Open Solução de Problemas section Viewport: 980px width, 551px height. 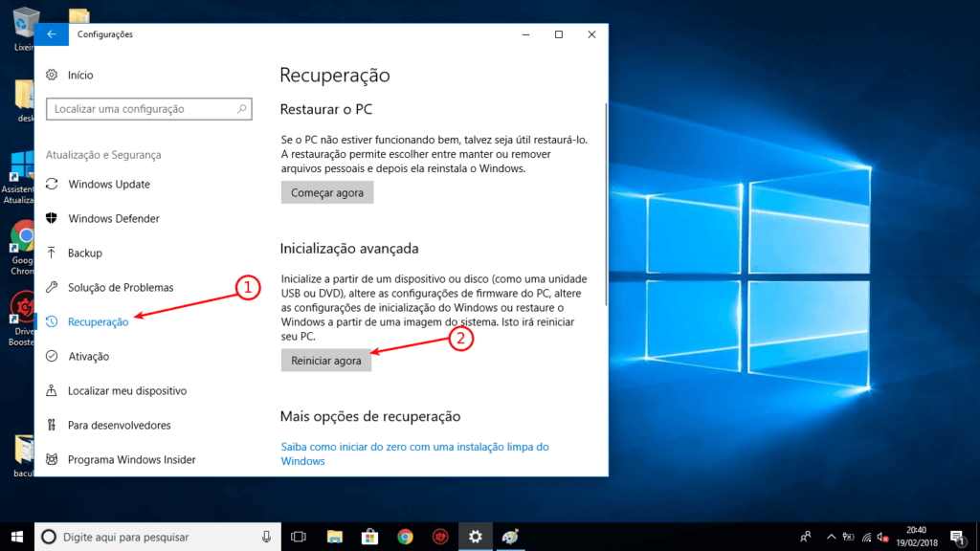120,287
